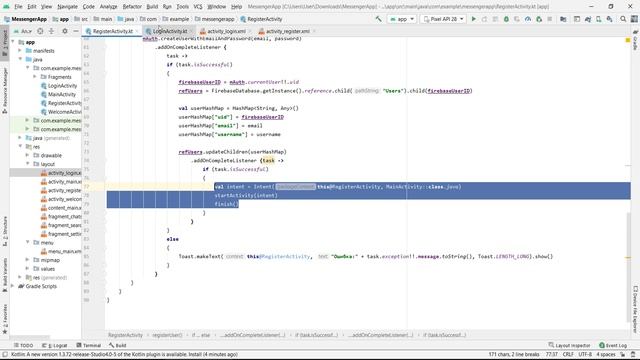Open Project panel settings gear
Viewport: 640px width, 360px height.
coord(65,31)
